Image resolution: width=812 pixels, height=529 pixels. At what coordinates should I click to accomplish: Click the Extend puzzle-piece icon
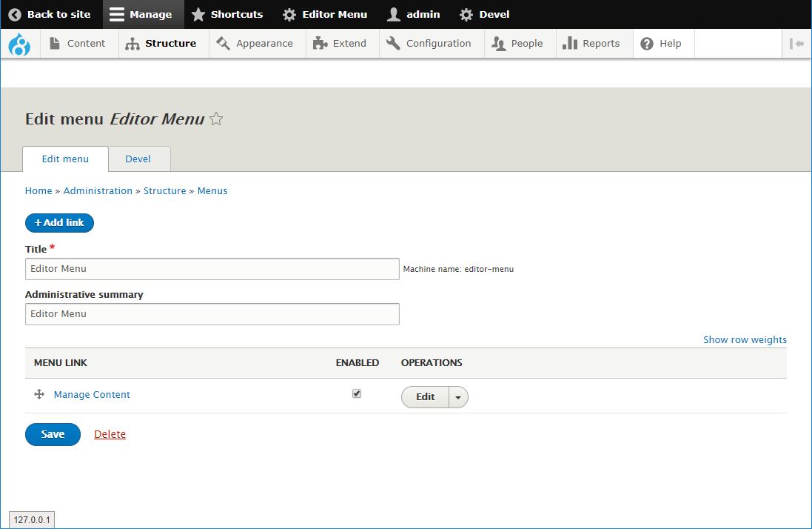(318, 43)
